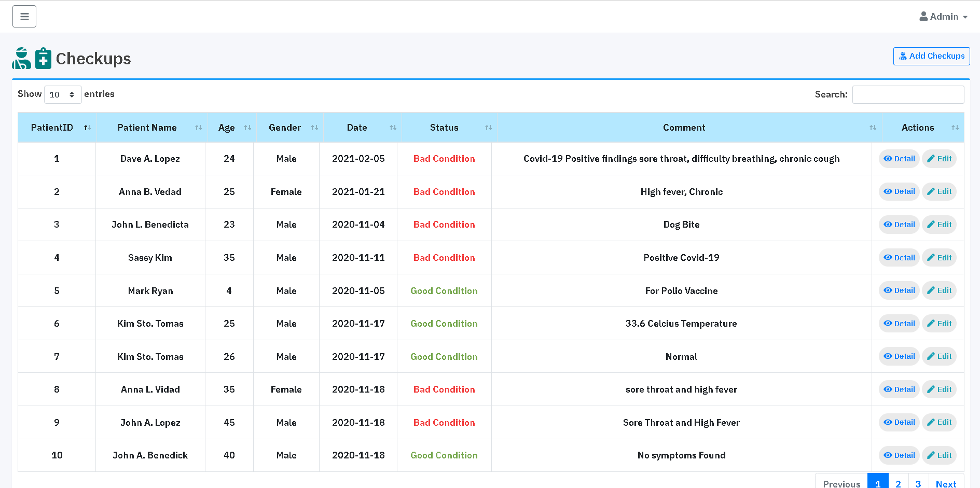This screenshot has height=488, width=980.
Task: Sort the Age column using its sort icon
Action: pos(247,127)
